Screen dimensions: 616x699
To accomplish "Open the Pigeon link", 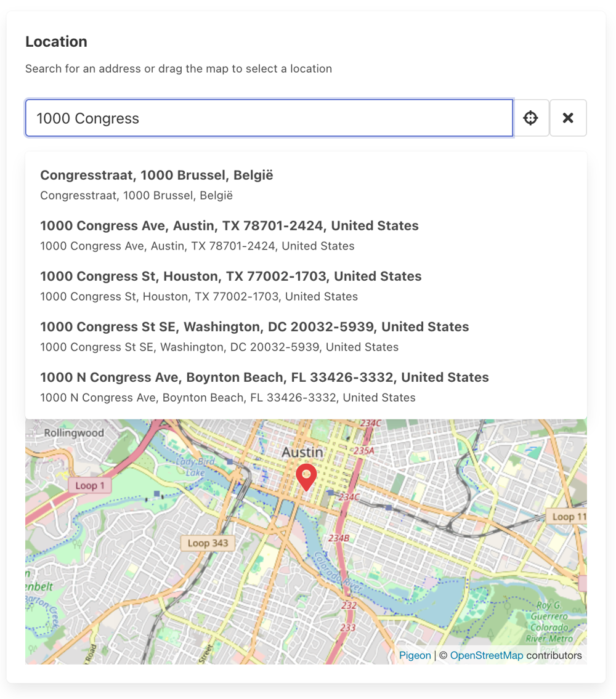I will (415, 655).
